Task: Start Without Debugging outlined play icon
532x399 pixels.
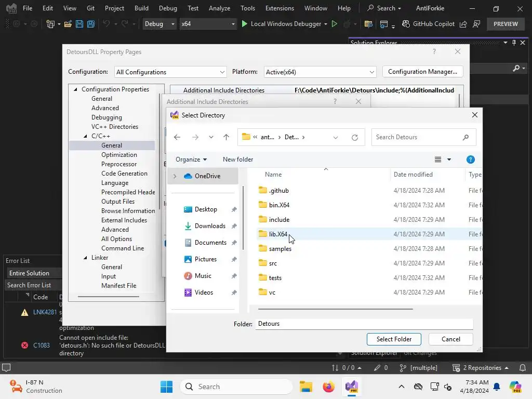Action: tap(334, 24)
